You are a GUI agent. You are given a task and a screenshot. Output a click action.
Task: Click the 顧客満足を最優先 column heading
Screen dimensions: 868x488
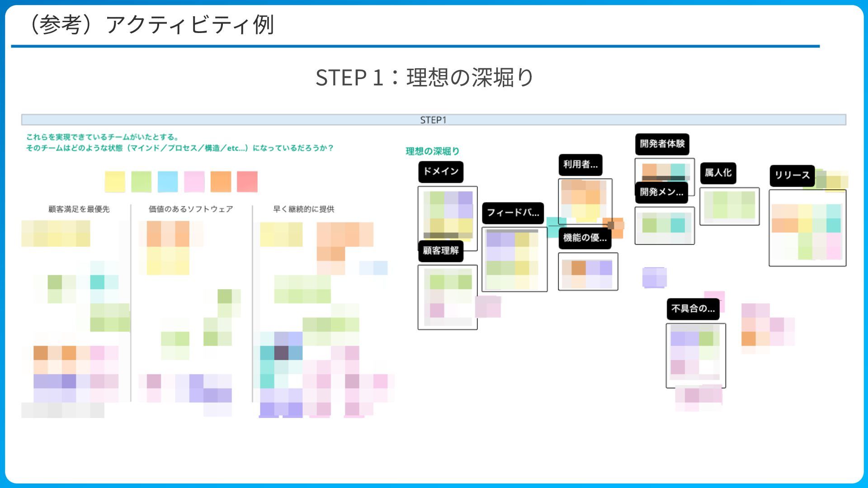[79, 209]
